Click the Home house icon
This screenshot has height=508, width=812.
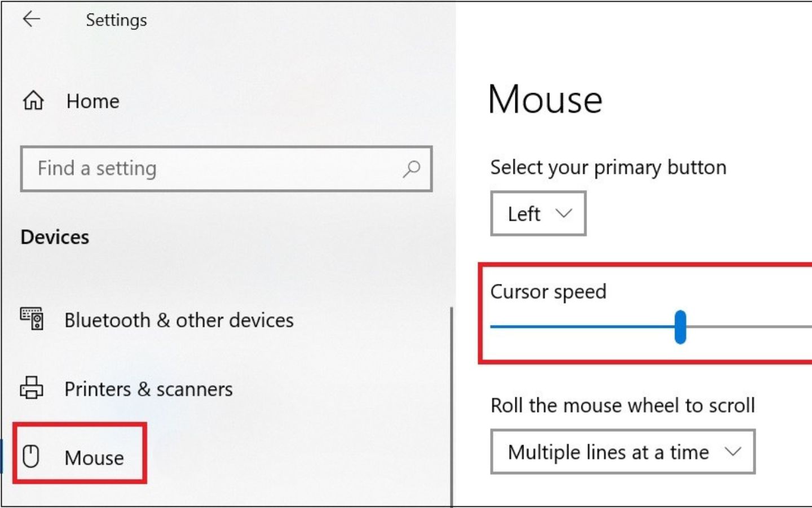(33, 101)
